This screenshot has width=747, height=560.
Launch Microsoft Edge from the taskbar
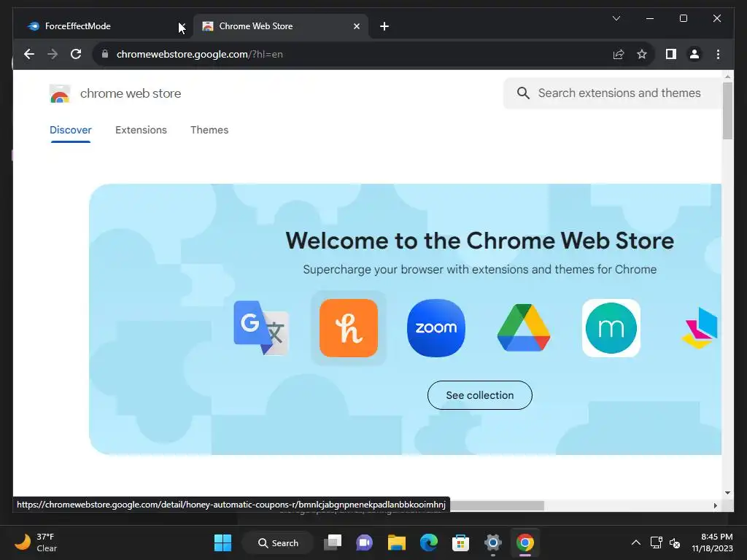coord(429,542)
